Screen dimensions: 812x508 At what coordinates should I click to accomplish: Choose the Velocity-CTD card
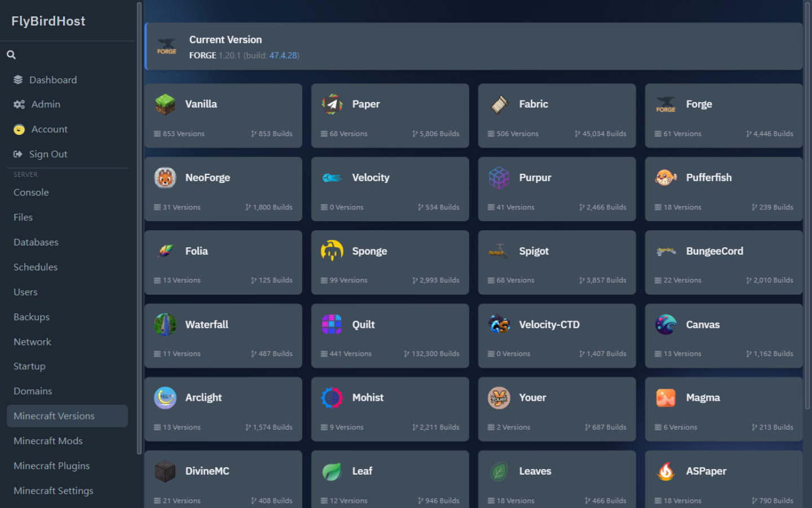(557, 336)
